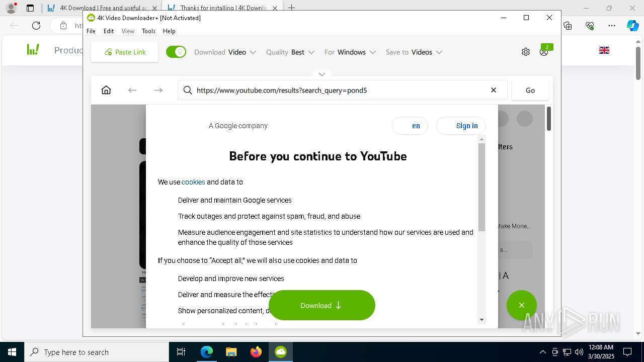Open the notification center icon

pos(627,352)
